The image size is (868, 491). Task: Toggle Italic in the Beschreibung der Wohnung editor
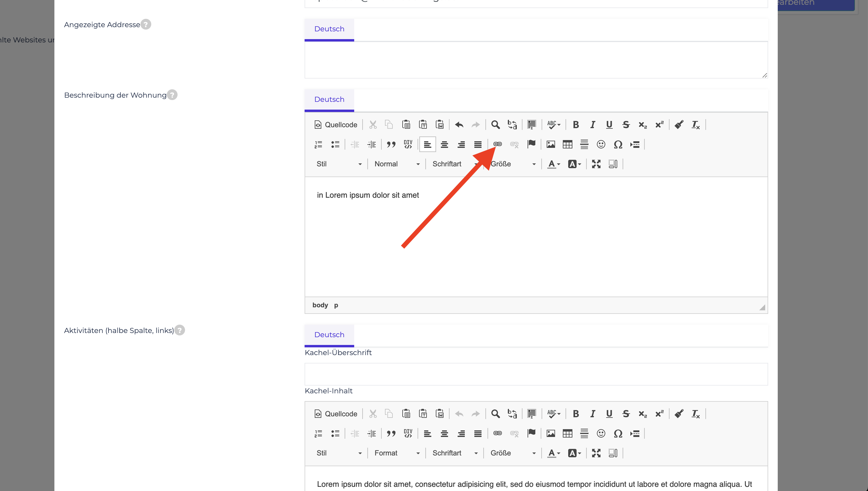(593, 125)
